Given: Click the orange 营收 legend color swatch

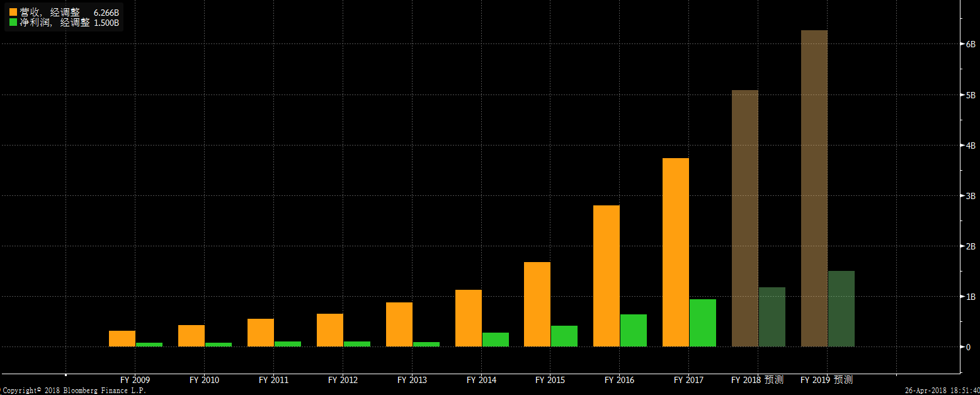Looking at the screenshot, I should click(x=13, y=12).
